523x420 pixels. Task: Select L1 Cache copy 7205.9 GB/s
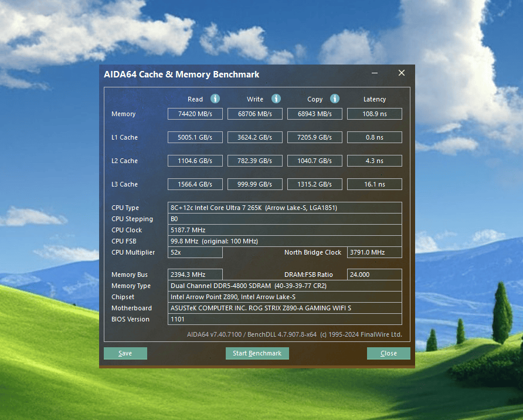pyautogui.click(x=314, y=137)
